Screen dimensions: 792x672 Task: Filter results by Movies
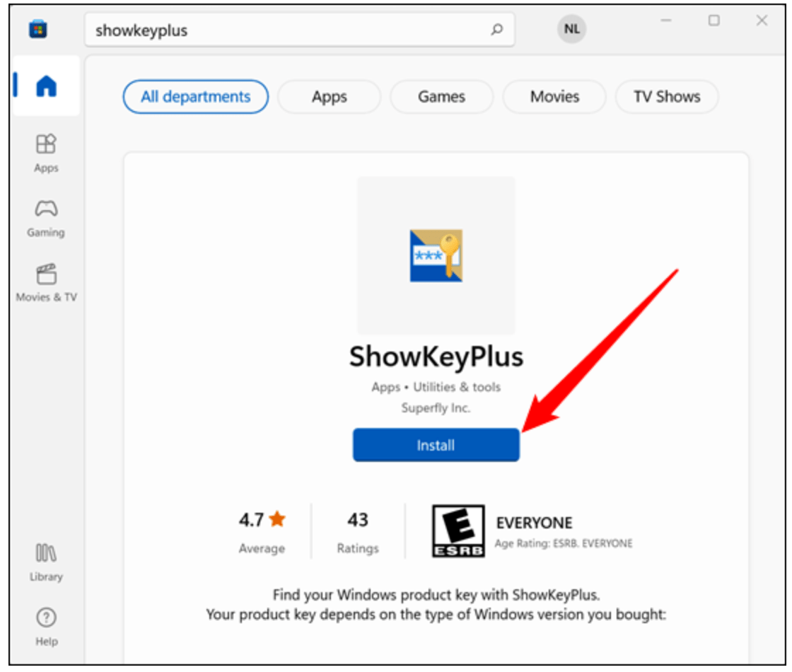pyautogui.click(x=554, y=96)
